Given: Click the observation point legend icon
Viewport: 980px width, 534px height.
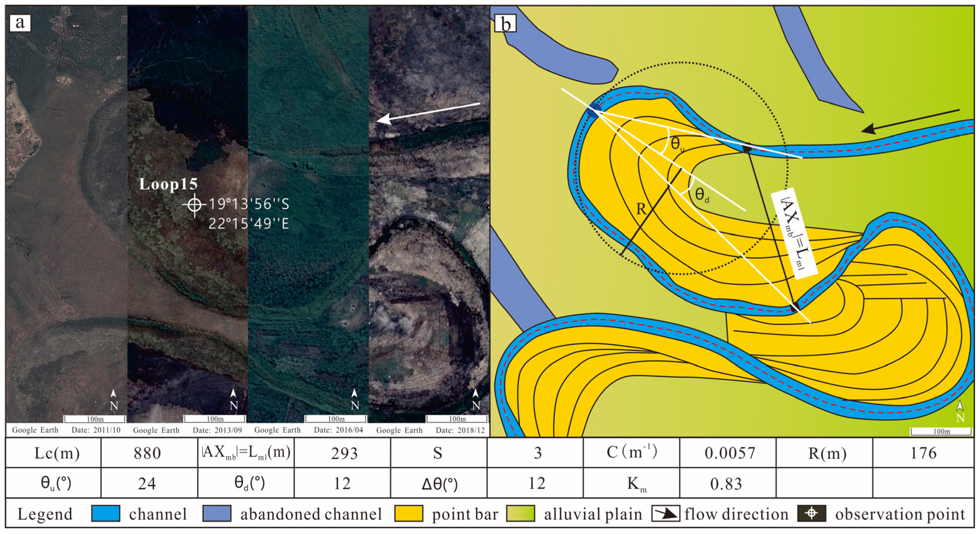Looking at the screenshot, I should [812, 514].
